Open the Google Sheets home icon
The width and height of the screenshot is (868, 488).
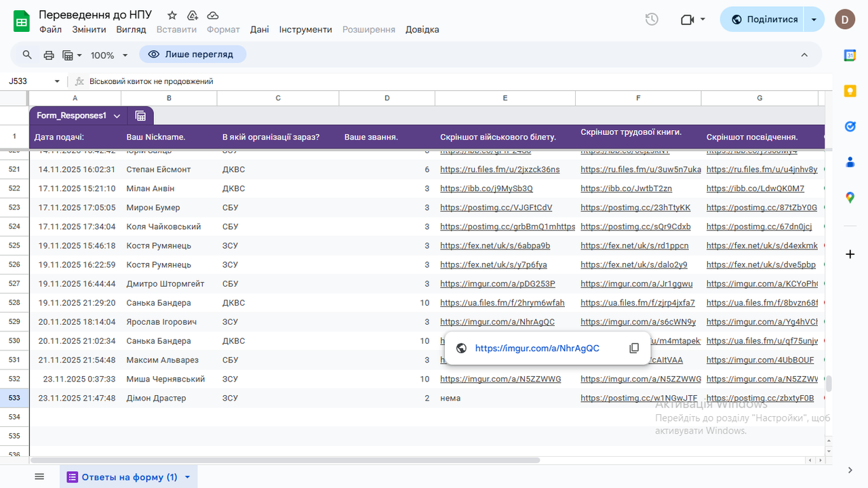coord(22,22)
